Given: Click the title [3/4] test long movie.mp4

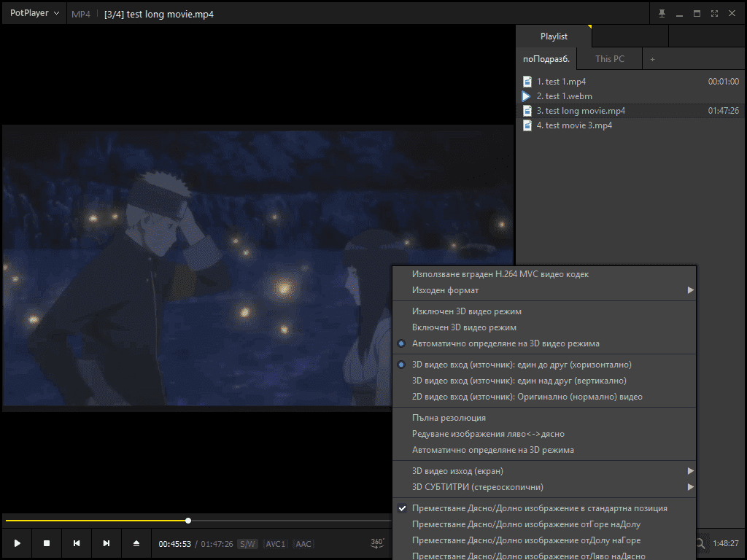Looking at the screenshot, I should point(158,15).
